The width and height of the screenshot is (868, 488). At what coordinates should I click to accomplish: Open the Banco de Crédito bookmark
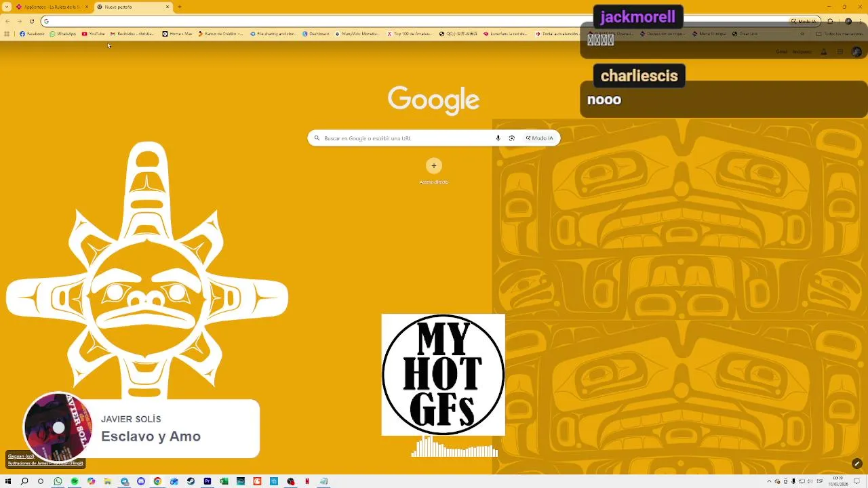220,33
